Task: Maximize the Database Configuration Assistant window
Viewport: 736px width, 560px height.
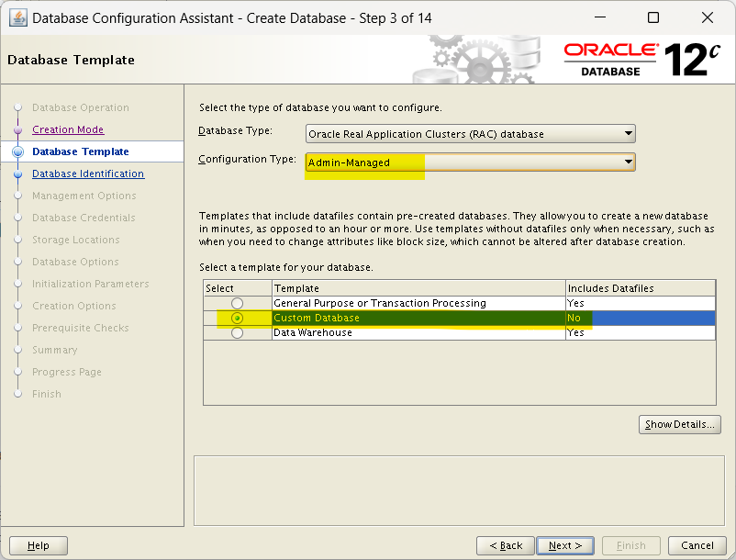Action: [653, 17]
